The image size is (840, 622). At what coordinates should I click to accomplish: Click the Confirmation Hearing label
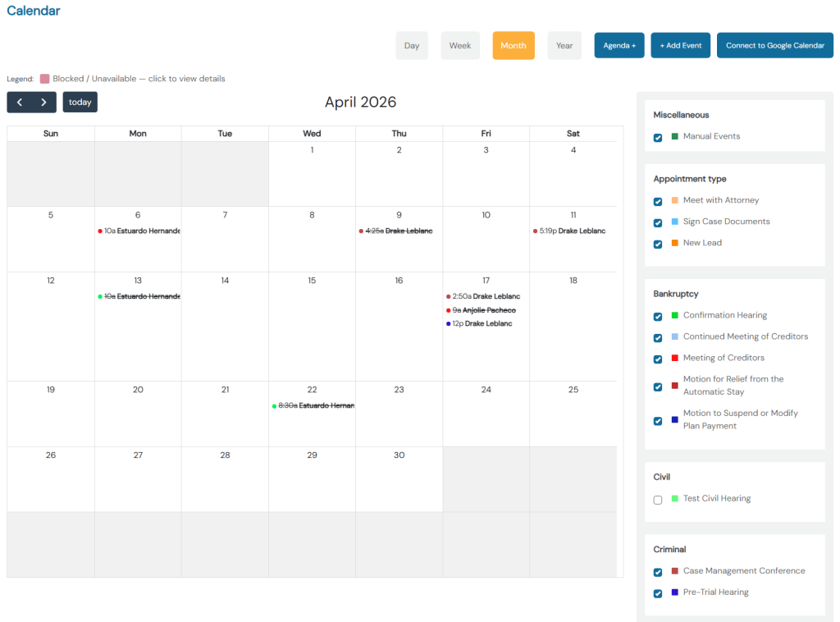click(725, 315)
